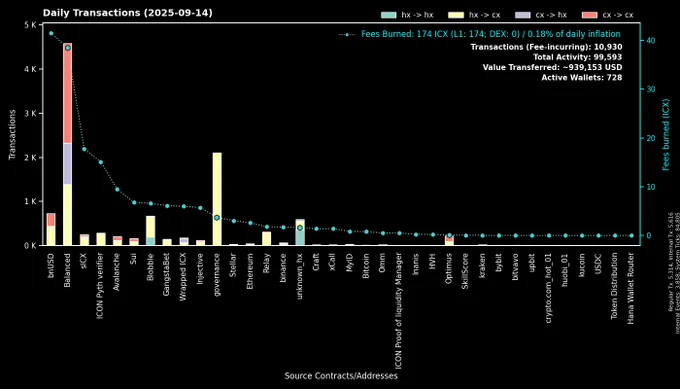Click the lavender cx -> hx legend swatch

(523, 15)
